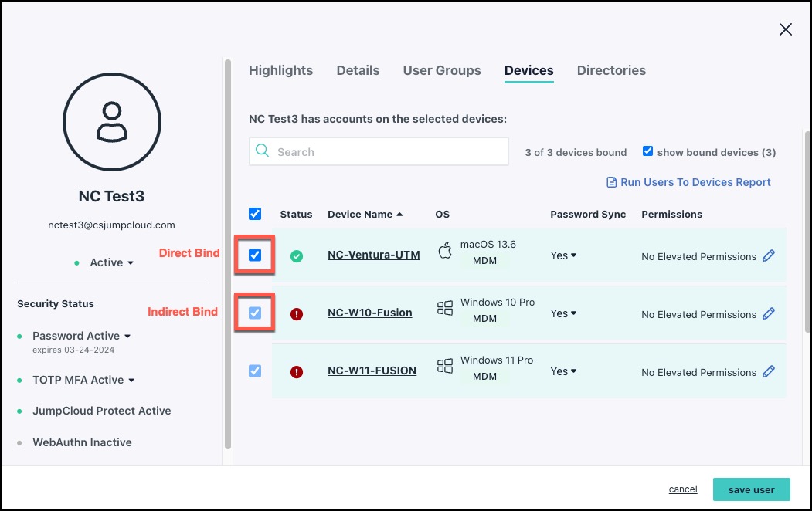The image size is (812, 511).
Task: Click the Apple OS icon for NC-Ventura-UTM
Action: (444, 252)
